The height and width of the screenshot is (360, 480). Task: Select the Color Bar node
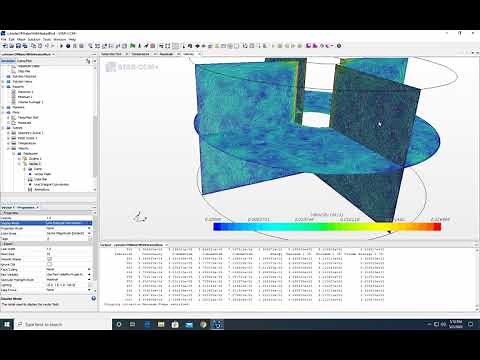pyautogui.click(x=41, y=179)
